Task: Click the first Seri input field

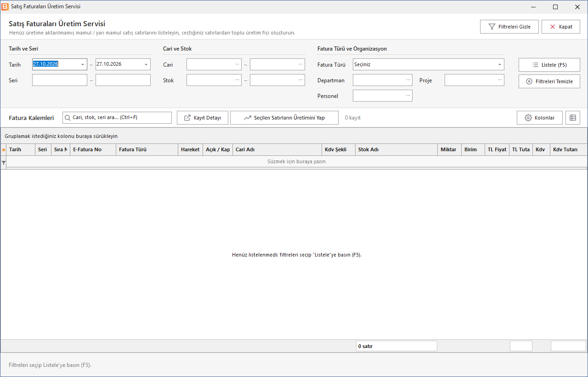Action: (x=60, y=80)
